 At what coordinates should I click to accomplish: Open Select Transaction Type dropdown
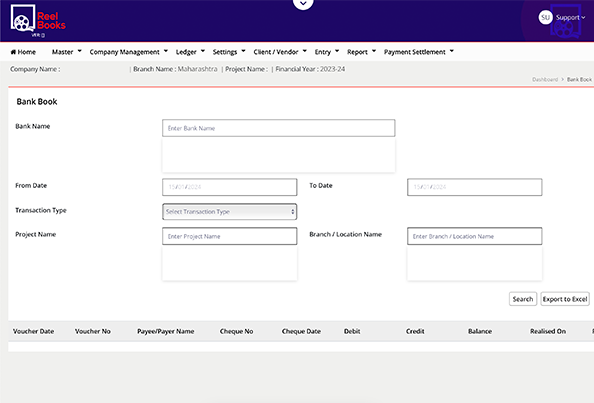pyautogui.click(x=230, y=212)
